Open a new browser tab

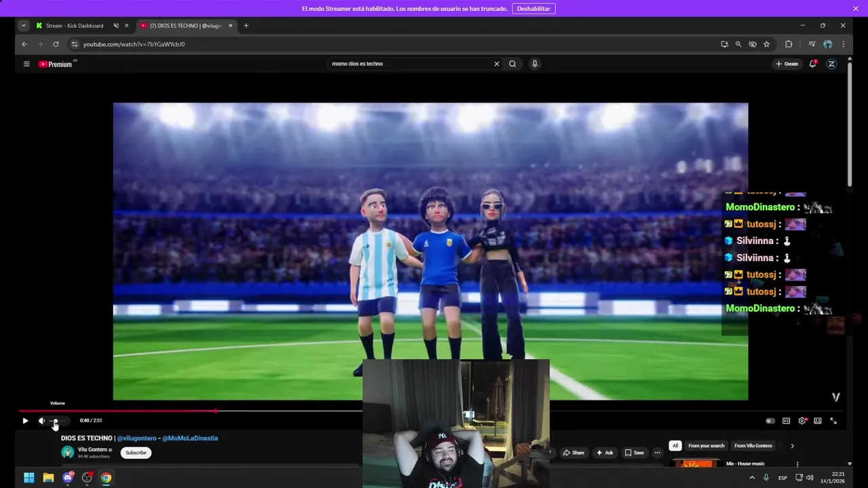(246, 26)
